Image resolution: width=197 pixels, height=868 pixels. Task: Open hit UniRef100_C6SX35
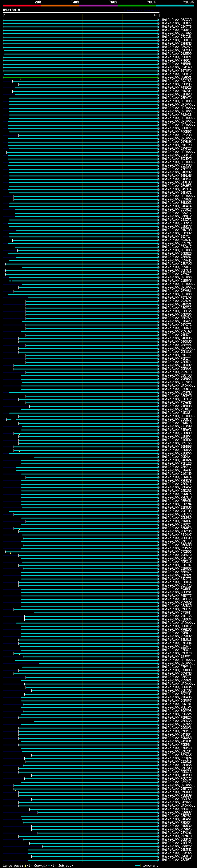[177, 20]
